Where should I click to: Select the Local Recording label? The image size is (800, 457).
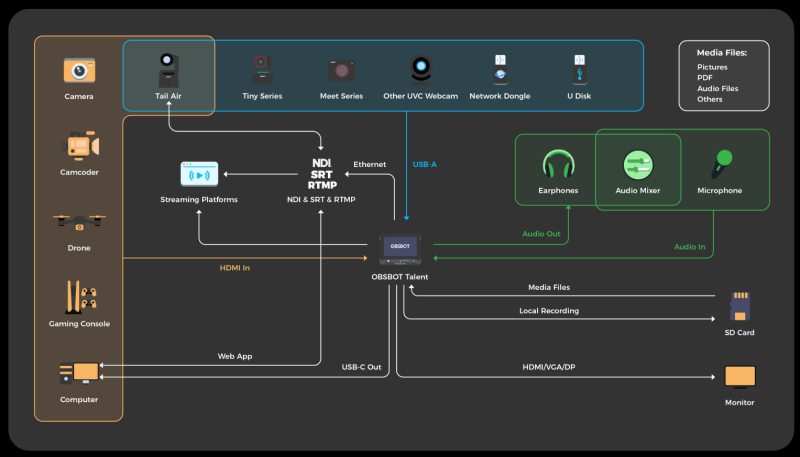[x=549, y=311]
